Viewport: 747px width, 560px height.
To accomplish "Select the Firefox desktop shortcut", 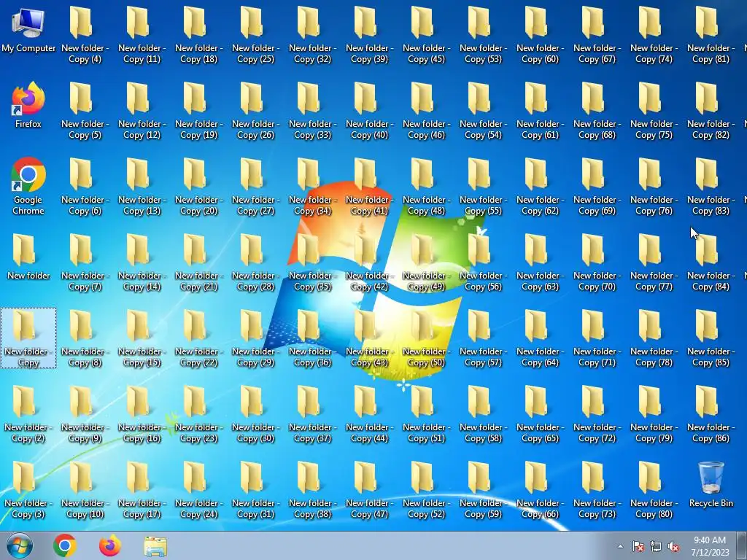I will (28, 106).
